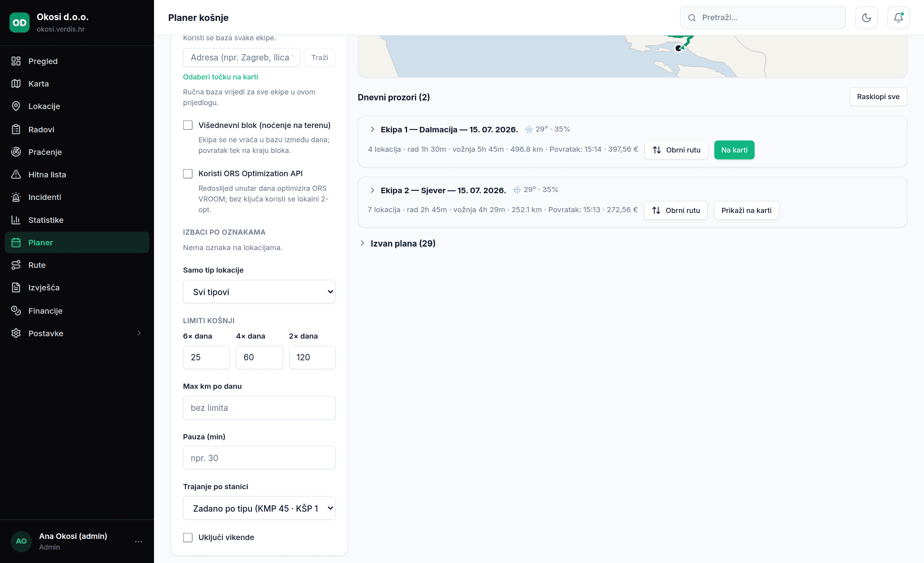This screenshot has width=924, height=563.
Task: Click Obrni rutu for Ekipa 2
Action: (676, 210)
